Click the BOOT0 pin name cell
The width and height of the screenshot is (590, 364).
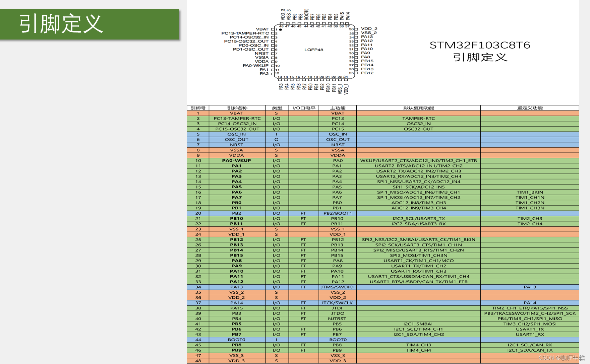(x=237, y=340)
